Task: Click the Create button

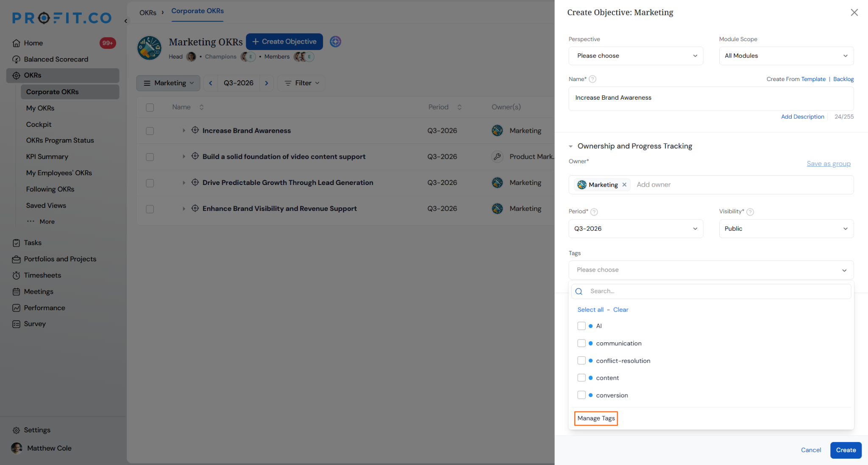Action: (x=846, y=450)
